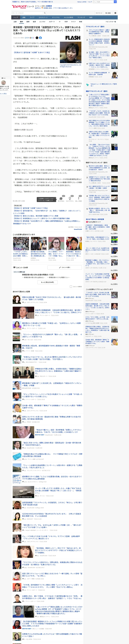
Task: Toggle コメント非表示 checkbox
Action: click(x=71, y=286)
